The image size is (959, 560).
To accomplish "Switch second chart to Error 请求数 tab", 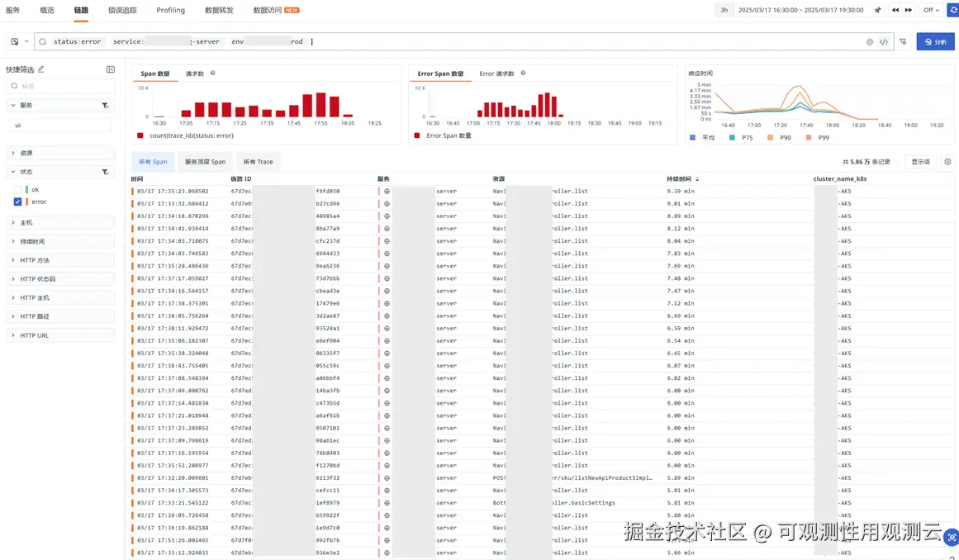I will 496,74.
